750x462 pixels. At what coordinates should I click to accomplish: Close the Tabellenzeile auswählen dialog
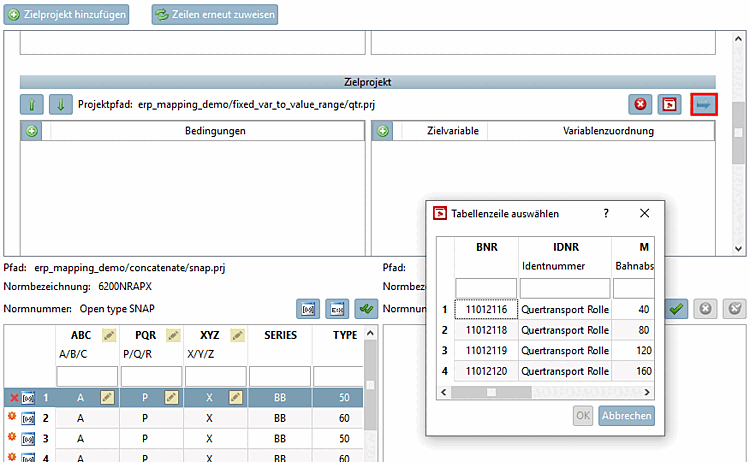pyautogui.click(x=644, y=213)
